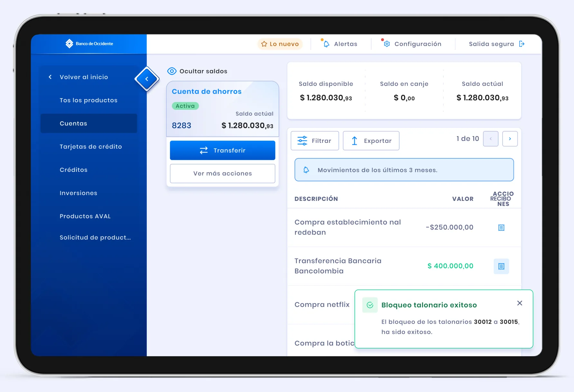
Task: Click Salida segura to log out
Action: [497, 44]
